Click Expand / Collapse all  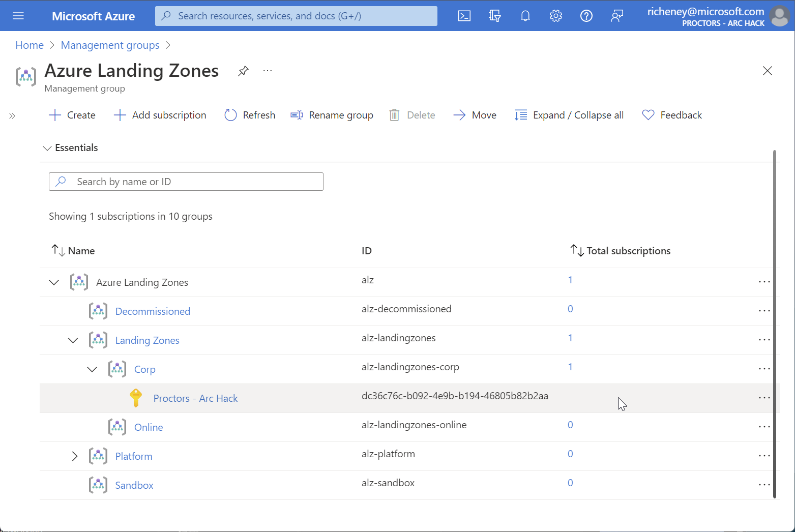(569, 115)
